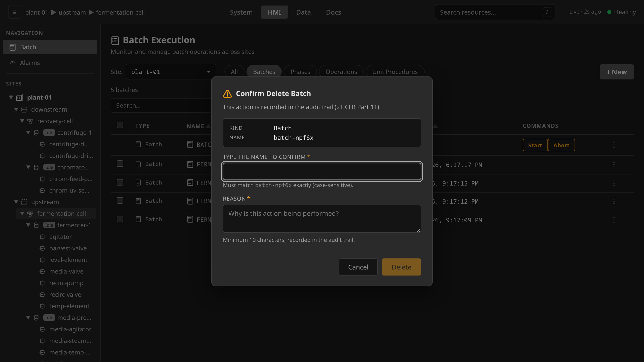644x362 pixels.
Task: Select the All filter tab
Action: pyautogui.click(x=234, y=72)
